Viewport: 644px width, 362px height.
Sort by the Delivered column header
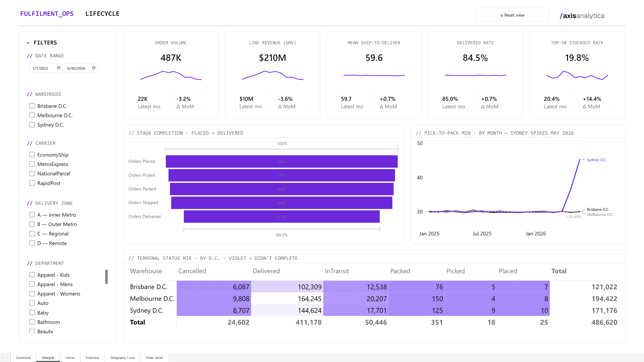pyautogui.click(x=266, y=271)
